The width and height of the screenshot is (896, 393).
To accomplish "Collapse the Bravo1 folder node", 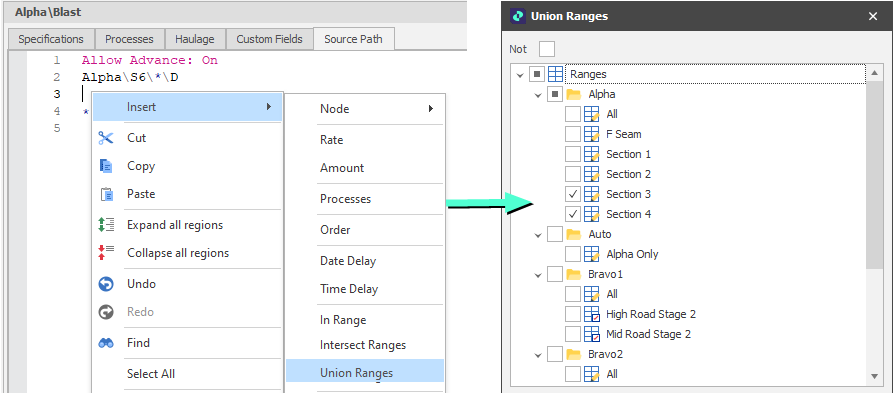I will (x=538, y=275).
